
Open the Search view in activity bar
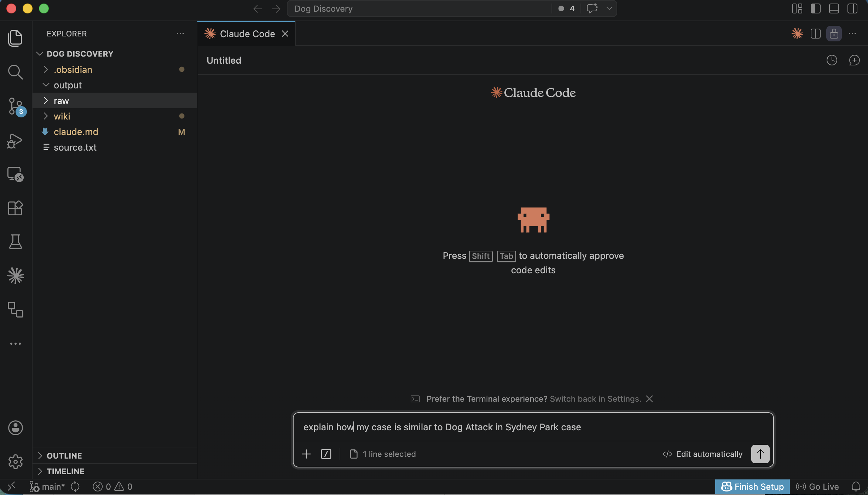click(15, 72)
